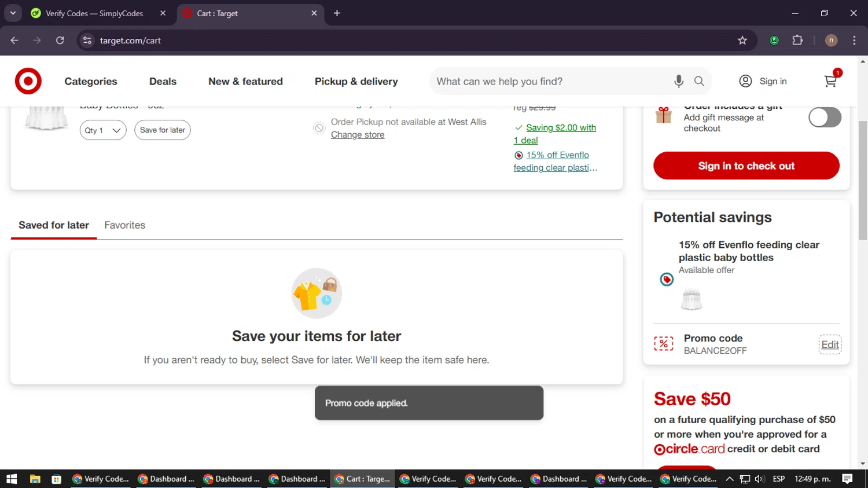Image resolution: width=868 pixels, height=488 pixels.
Task: Open the tab search dropdown arrow
Action: tap(13, 13)
